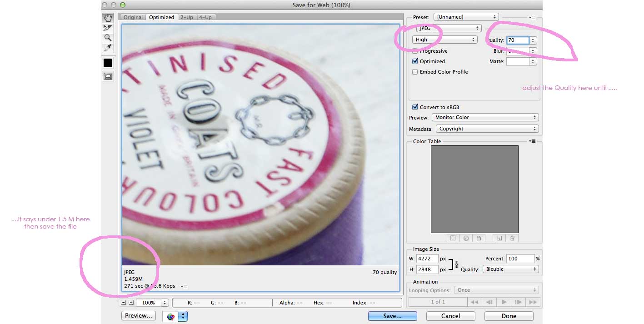Image resolution: width=644 pixels, height=324 pixels.
Task: Click the previous frame animation button
Action: pos(489,302)
